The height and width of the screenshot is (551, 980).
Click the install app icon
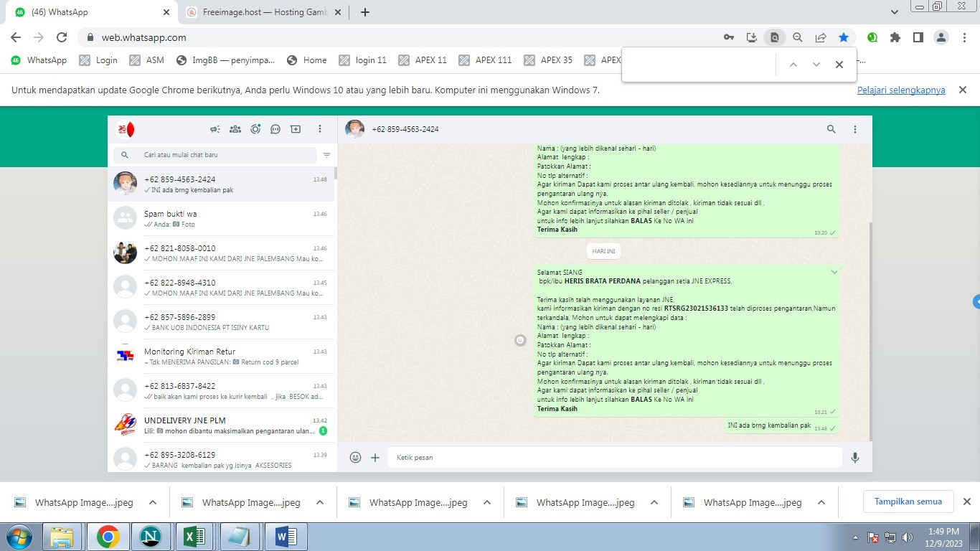click(x=752, y=37)
